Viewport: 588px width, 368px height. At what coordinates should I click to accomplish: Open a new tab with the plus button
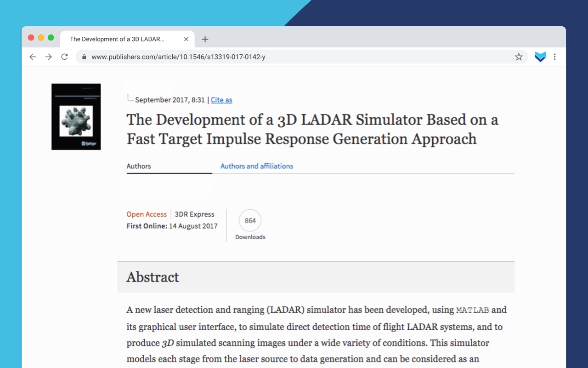pos(205,40)
